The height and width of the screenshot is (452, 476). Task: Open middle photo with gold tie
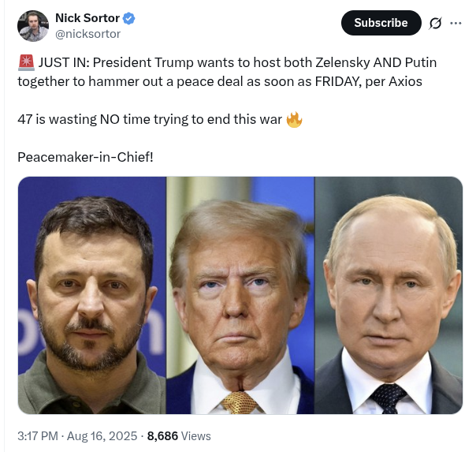240,295
